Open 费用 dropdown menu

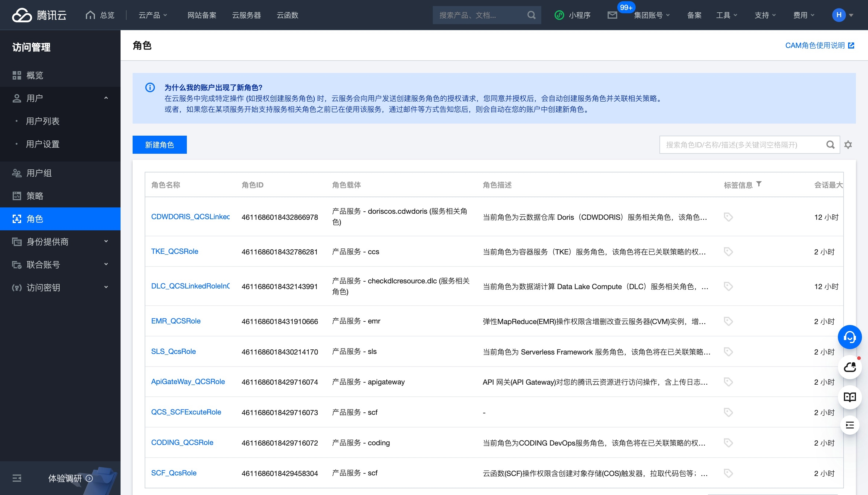(x=804, y=15)
